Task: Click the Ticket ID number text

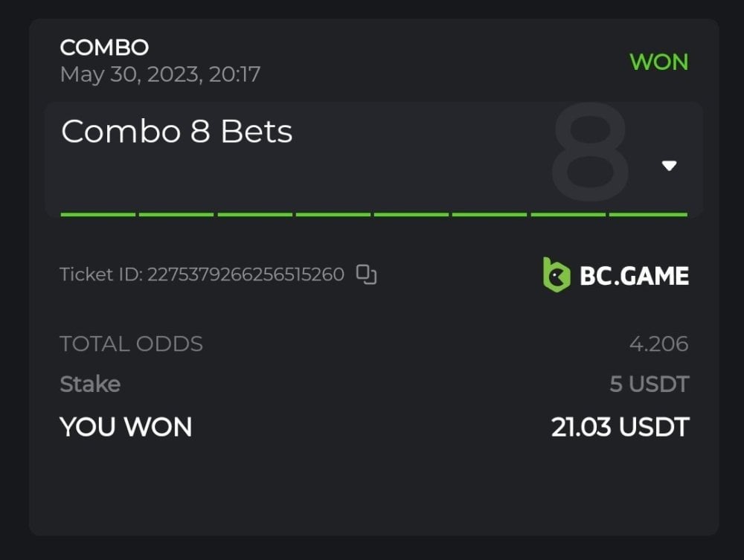Action: pos(246,274)
